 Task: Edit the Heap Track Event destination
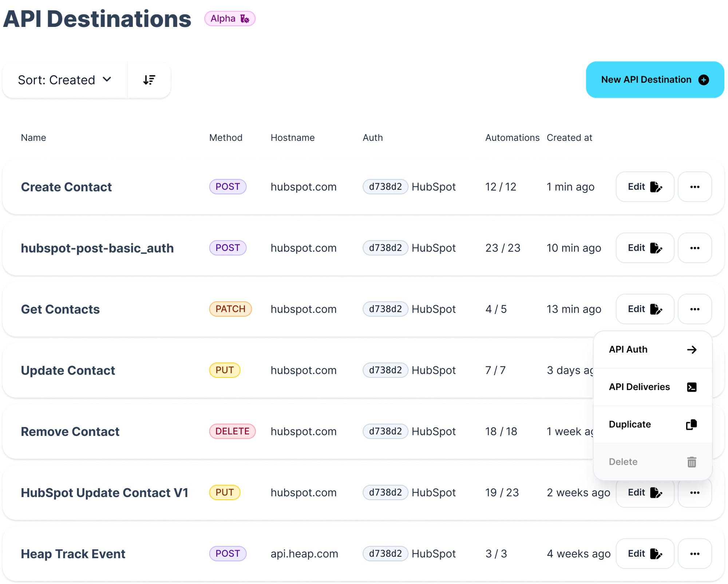click(645, 553)
